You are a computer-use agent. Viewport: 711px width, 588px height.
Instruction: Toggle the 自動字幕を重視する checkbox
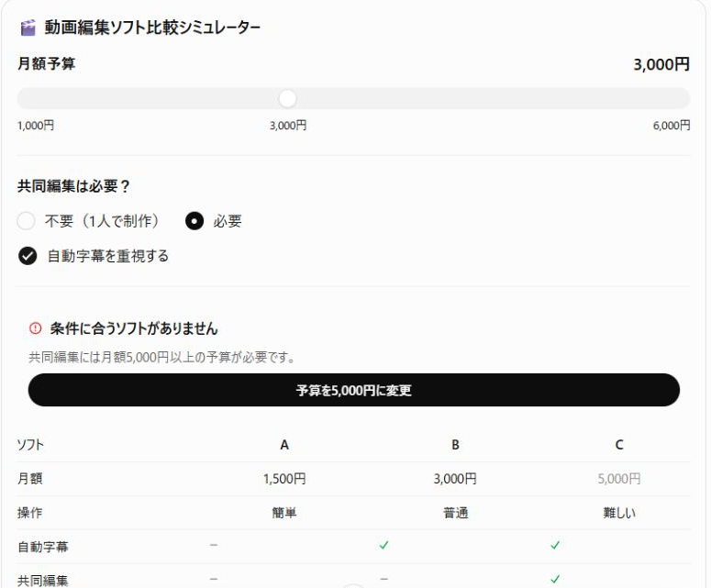click(x=28, y=256)
